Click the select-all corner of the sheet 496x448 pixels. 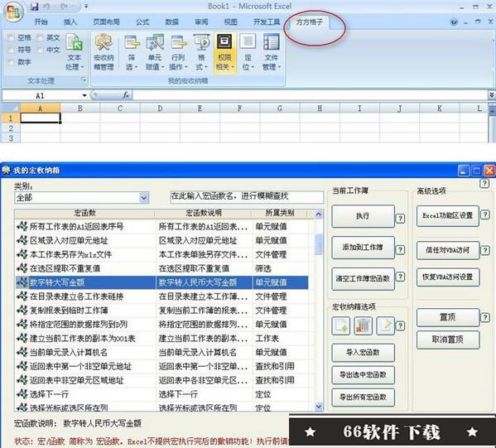point(11,108)
